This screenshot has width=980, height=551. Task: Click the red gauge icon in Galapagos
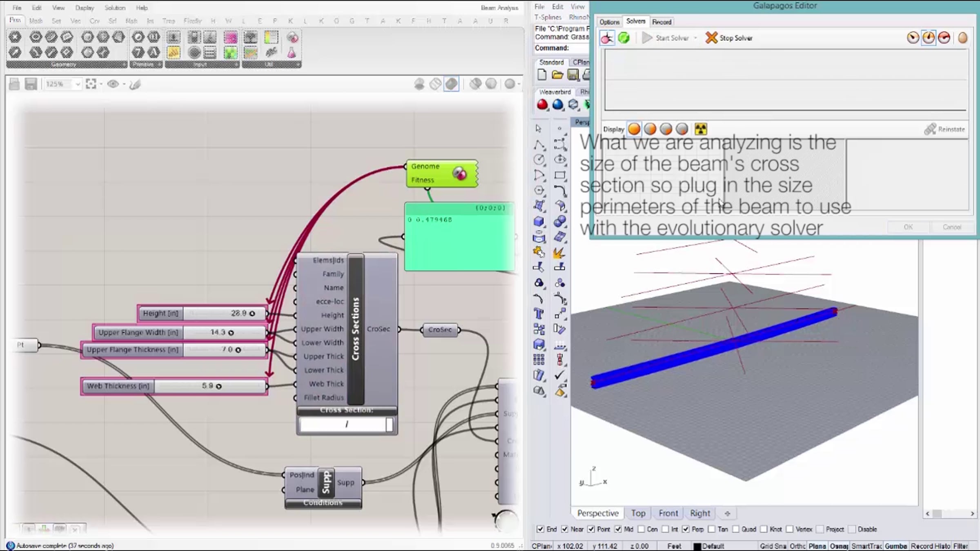[944, 38]
